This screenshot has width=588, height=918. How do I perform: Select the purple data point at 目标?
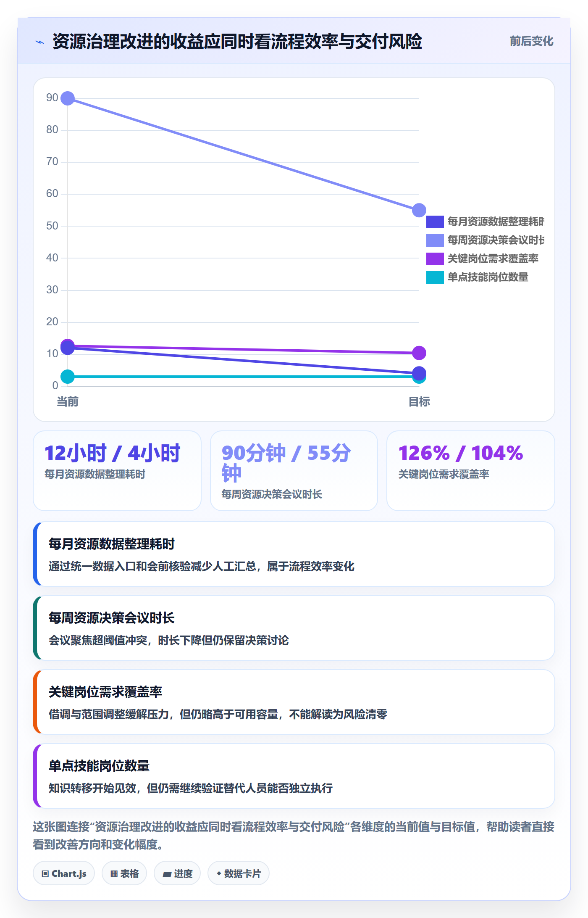click(419, 353)
